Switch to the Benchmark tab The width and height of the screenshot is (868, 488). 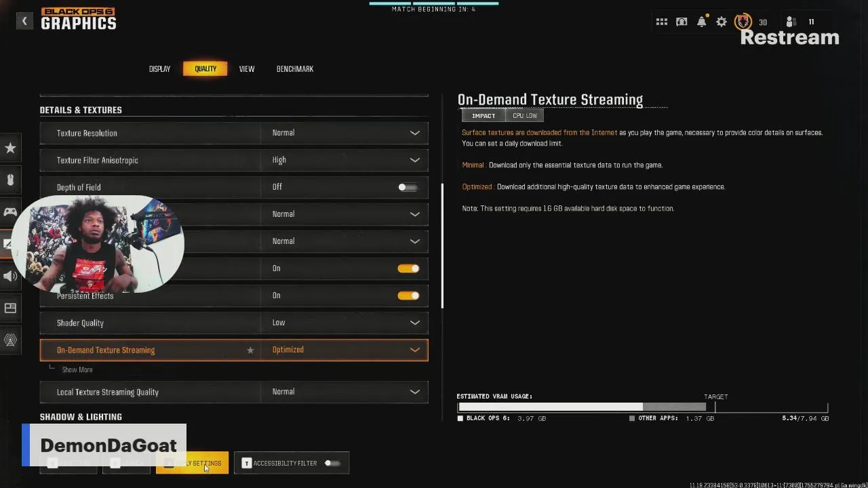click(295, 69)
